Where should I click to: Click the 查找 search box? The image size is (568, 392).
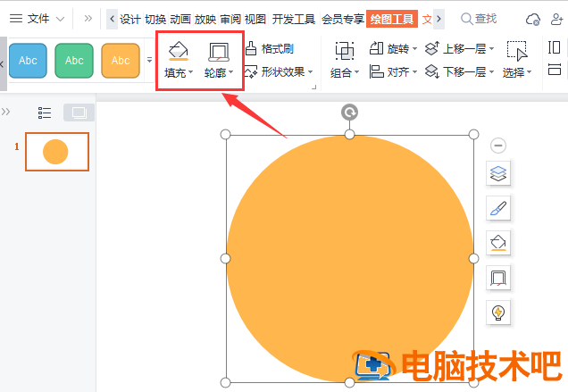[x=479, y=19]
